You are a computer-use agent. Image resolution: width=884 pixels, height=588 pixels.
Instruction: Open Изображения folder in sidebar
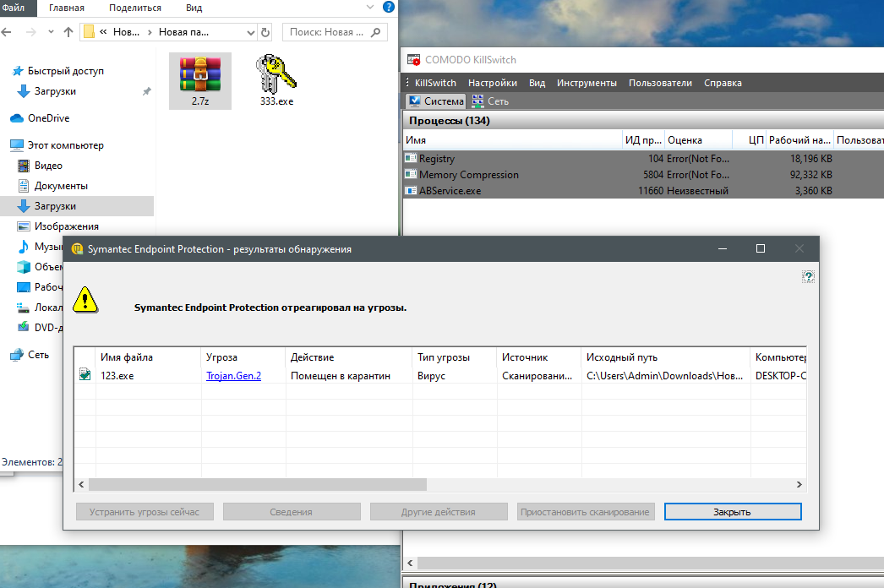pyautogui.click(x=58, y=226)
